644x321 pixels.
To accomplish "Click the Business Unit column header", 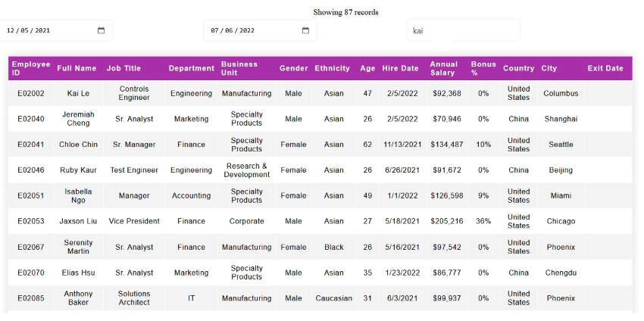I will click(239, 68).
